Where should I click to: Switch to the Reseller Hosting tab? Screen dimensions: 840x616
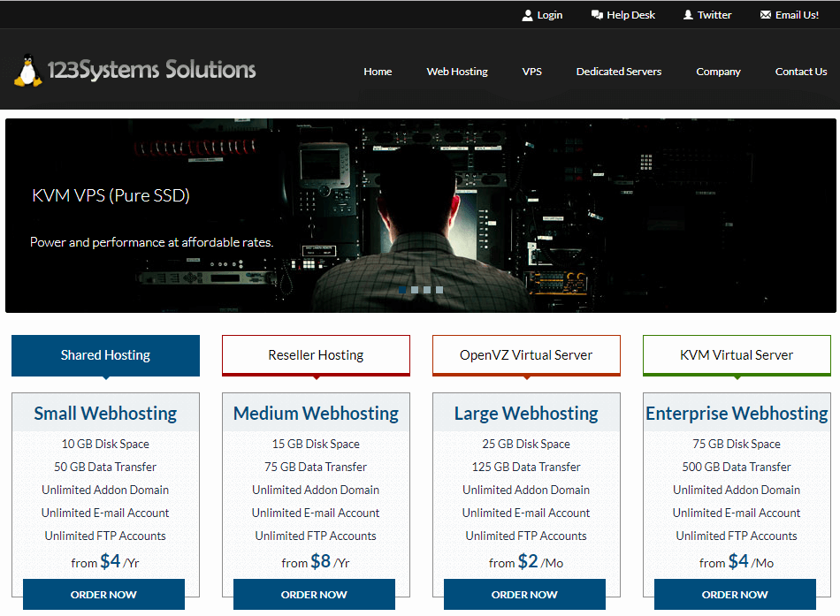[316, 355]
